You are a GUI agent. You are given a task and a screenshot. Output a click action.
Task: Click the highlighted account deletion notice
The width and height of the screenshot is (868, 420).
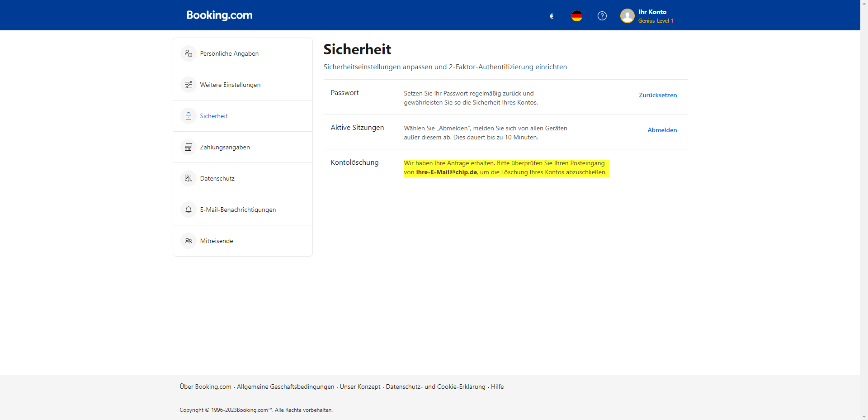click(x=505, y=167)
